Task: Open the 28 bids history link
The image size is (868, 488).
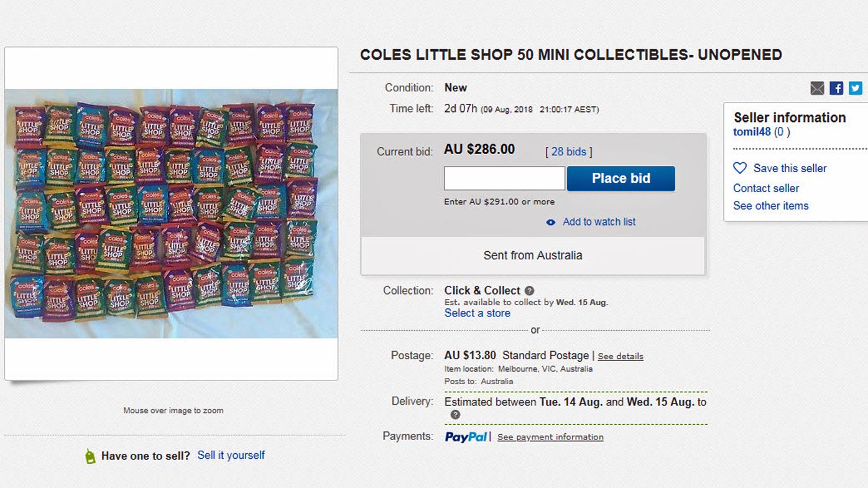Action: 568,152
